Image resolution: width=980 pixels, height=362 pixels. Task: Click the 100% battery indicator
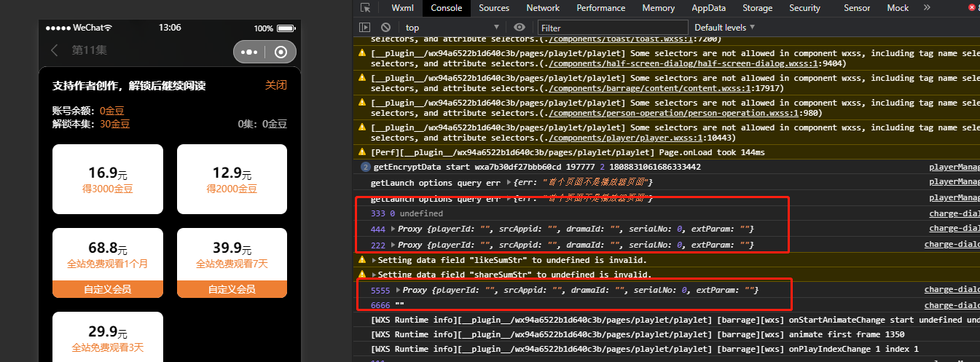click(x=273, y=28)
